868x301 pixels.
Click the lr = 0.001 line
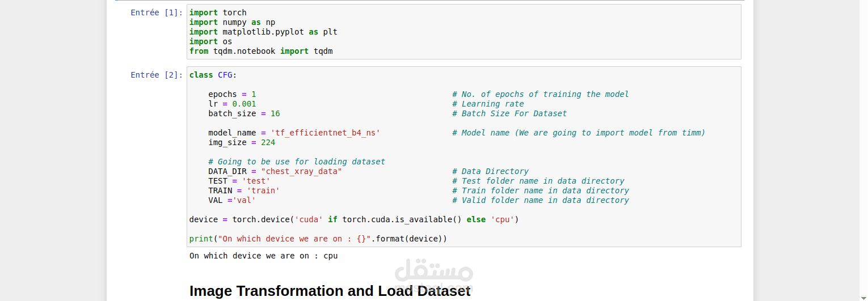click(x=232, y=104)
